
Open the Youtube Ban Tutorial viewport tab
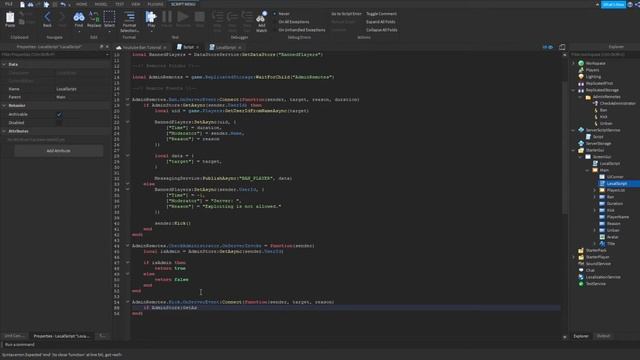point(141,47)
